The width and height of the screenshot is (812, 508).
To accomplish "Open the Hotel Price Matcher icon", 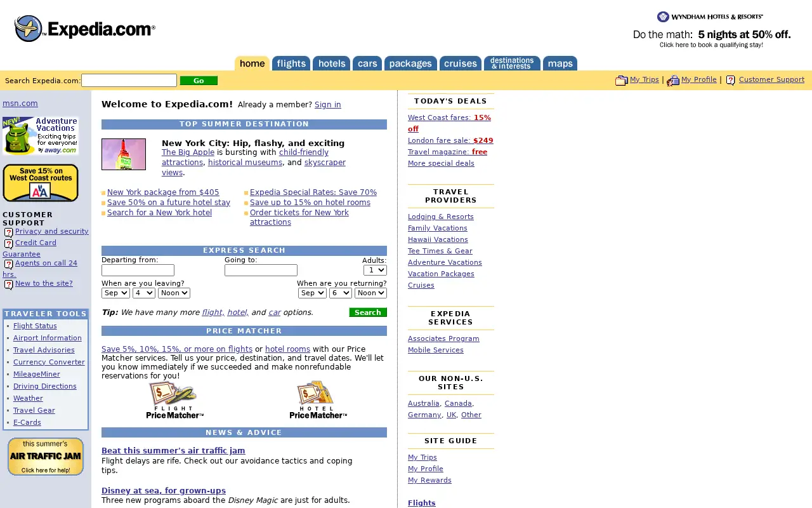I will click(318, 400).
